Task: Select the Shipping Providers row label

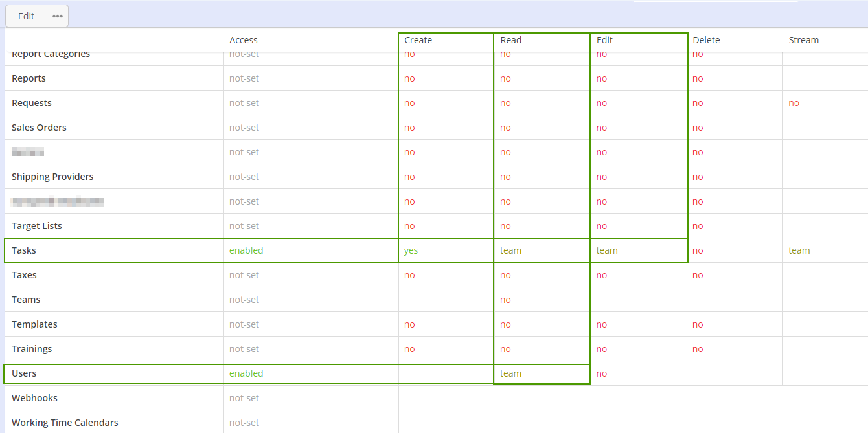Action: coord(52,177)
